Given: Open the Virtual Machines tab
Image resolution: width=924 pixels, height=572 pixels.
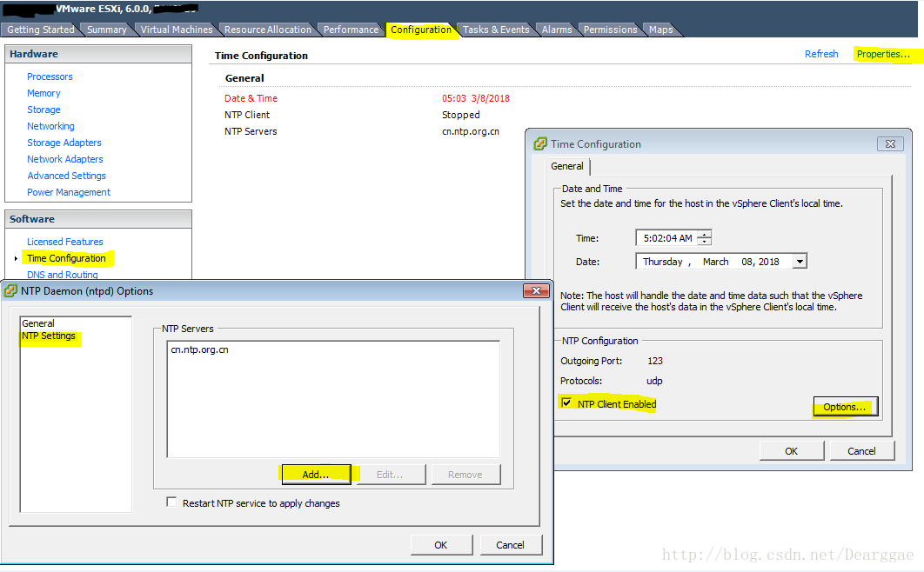Looking at the screenshot, I should 177,30.
